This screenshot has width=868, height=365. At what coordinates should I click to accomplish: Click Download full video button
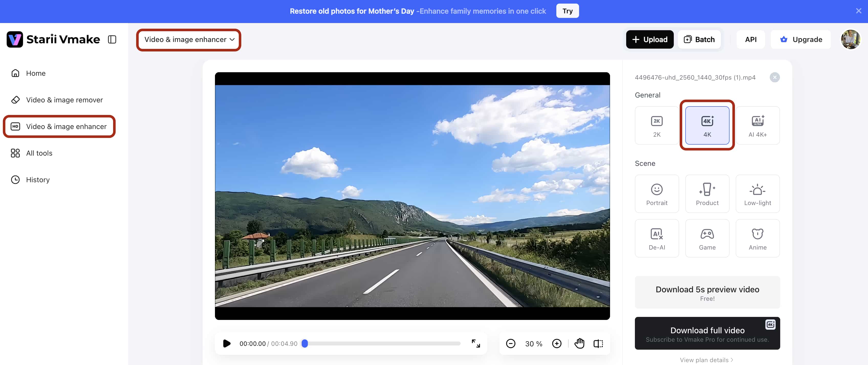click(x=707, y=333)
